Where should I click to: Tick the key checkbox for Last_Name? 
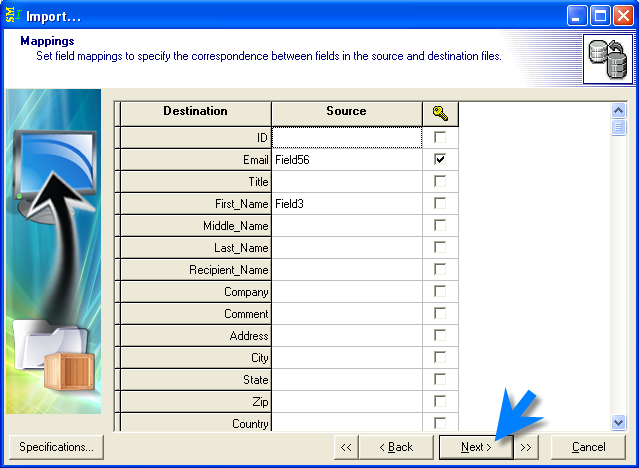(440, 247)
